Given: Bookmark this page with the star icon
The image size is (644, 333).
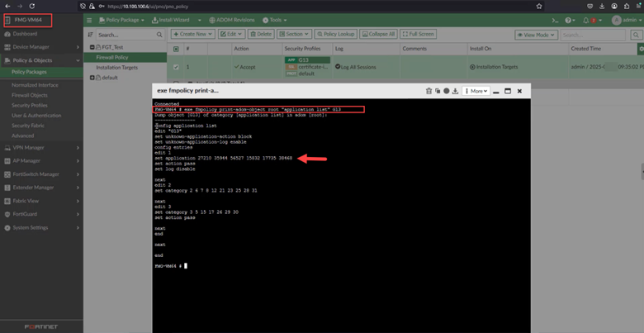Looking at the screenshot, I should 539,6.
